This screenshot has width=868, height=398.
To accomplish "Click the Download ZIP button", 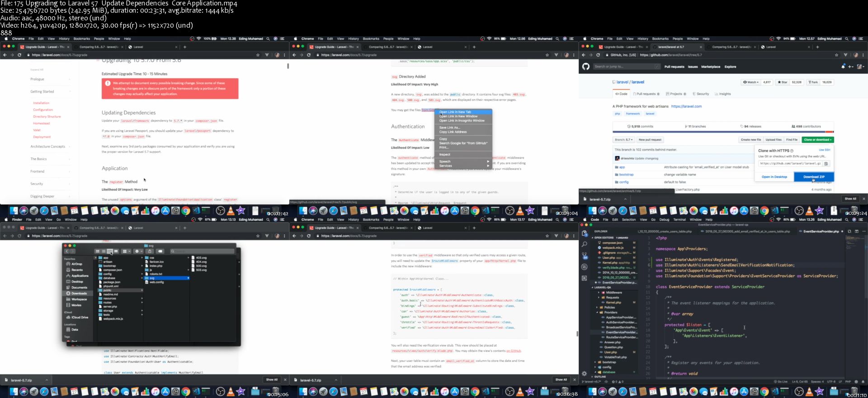I will [814, 177].
